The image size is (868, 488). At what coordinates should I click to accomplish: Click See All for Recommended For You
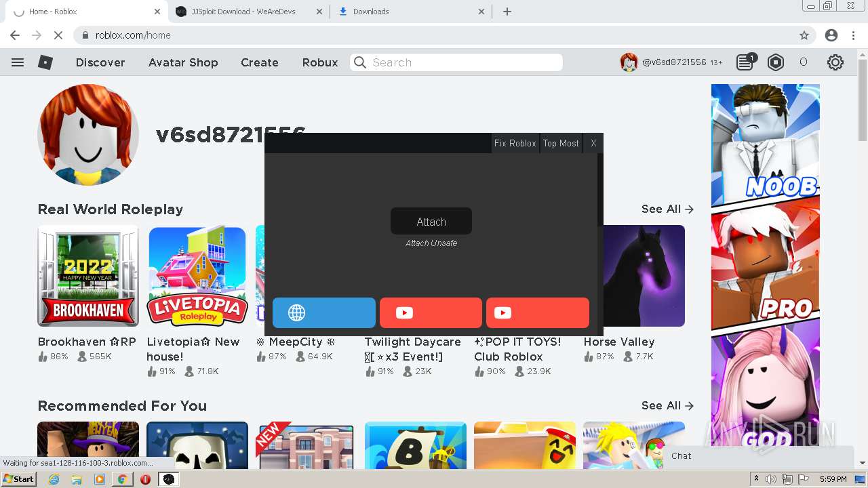(x=667, y=406)
